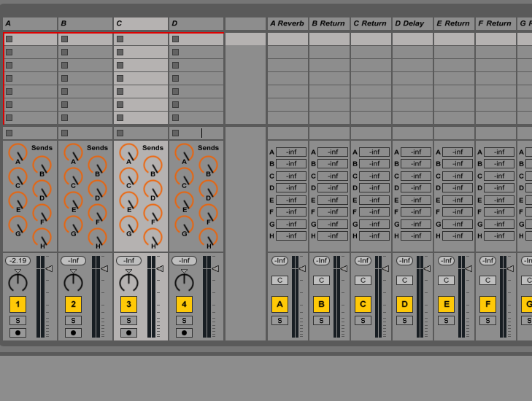Viewport: 532px width, 401px height.
Task: Click the pan knob on track B
Action: point(73,282)
